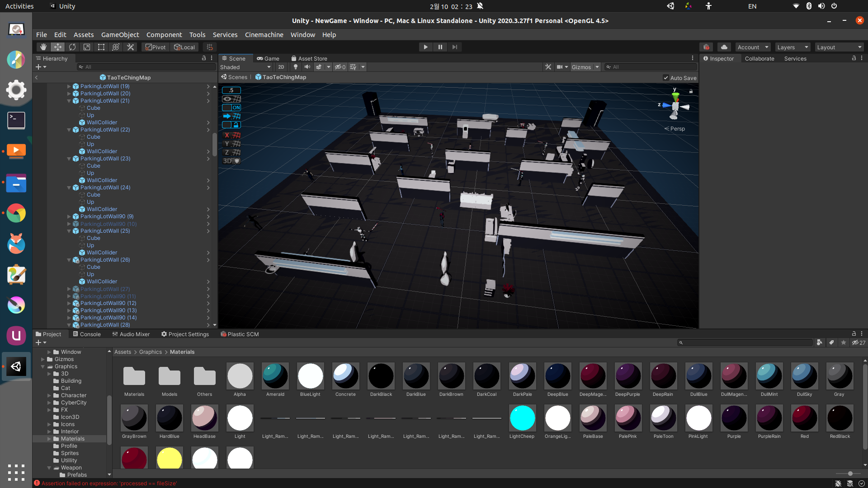Open the Cinemachine menu
Image resolution: width=868 pixels, height=488 pixels.
264,34
